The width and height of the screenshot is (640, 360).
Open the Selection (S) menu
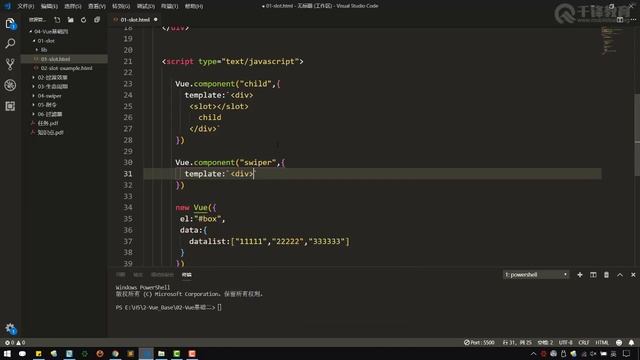coord(73,6)
